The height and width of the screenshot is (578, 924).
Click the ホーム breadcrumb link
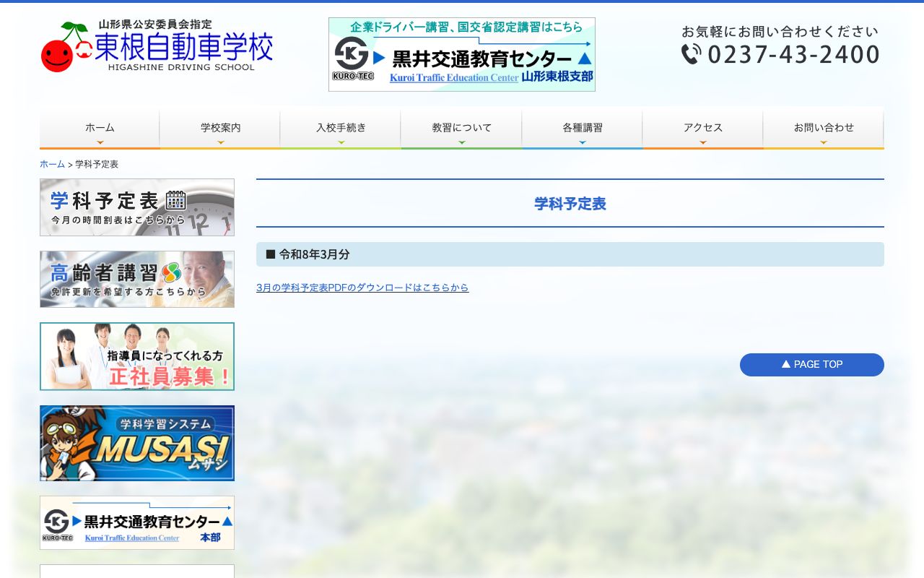coord(51,164)
